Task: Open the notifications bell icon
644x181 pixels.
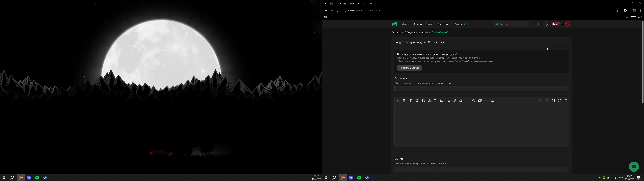Action: click(x=546, y=24)
